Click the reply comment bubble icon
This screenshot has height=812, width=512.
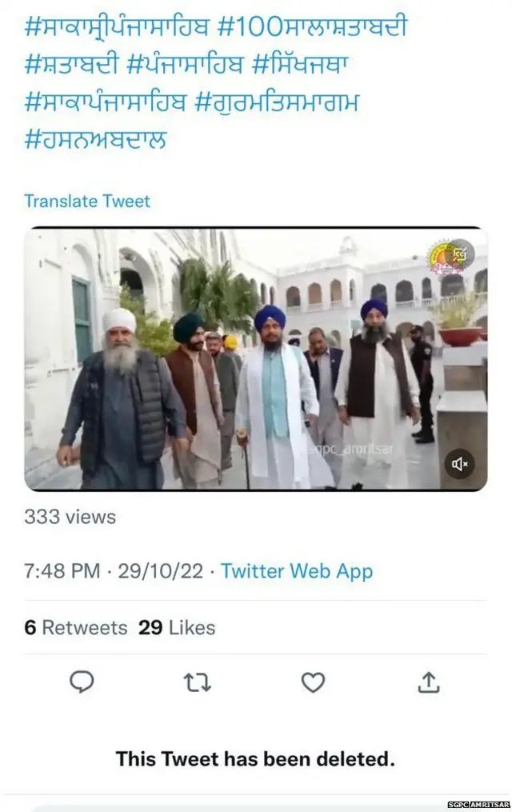(82, 683)
